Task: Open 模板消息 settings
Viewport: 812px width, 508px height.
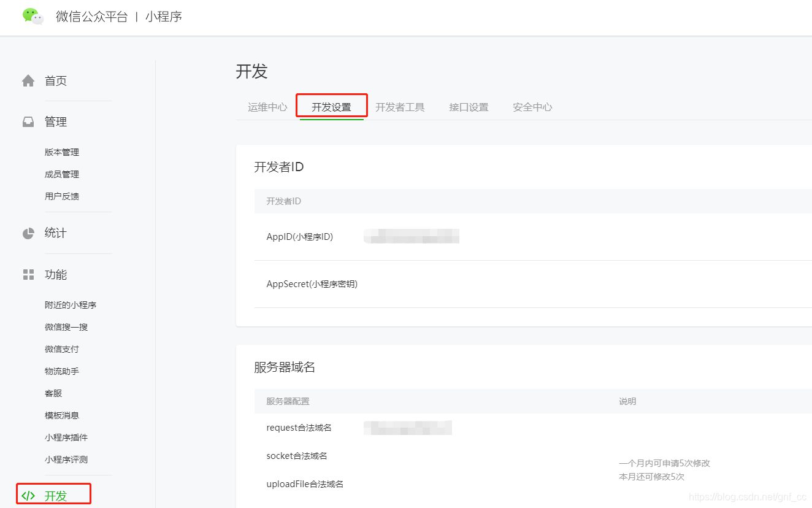Action: pos(61,415)
